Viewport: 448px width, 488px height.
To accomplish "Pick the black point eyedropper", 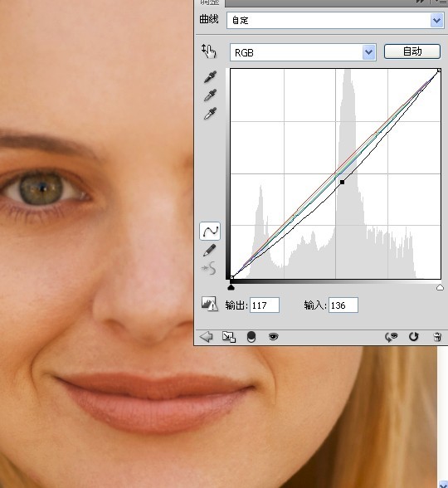I will point(210,77).
